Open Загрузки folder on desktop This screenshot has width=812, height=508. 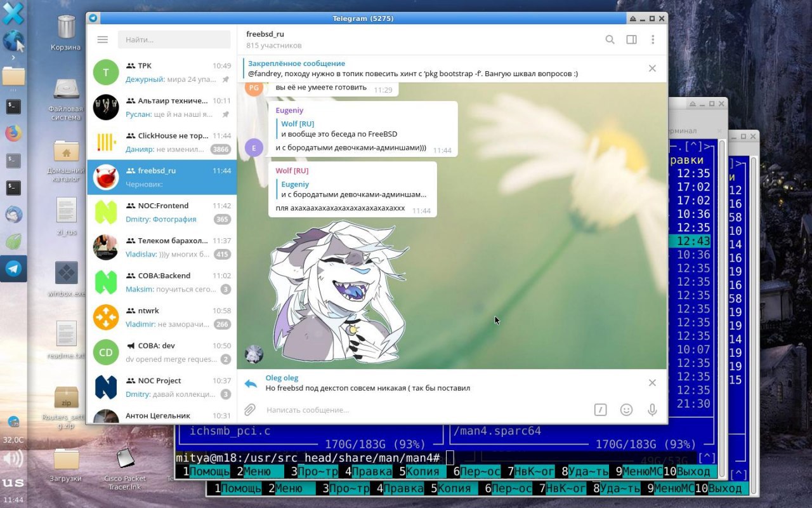[66, 465]
